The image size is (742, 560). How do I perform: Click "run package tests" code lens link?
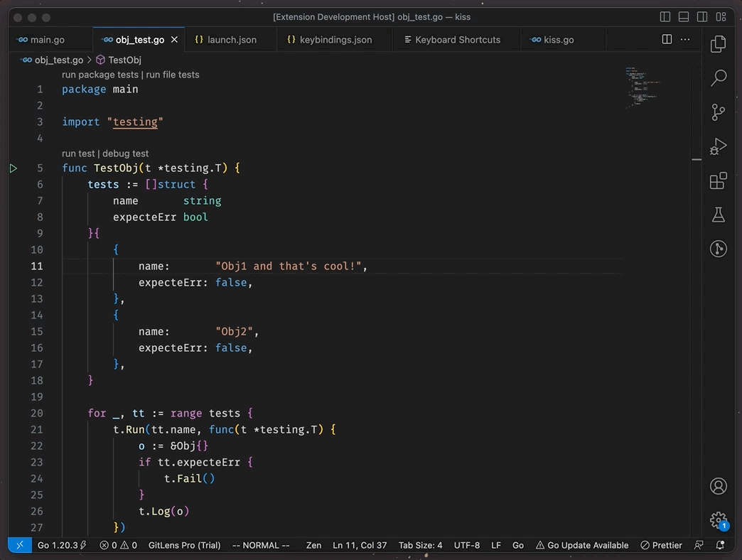(x=100, y=75)
